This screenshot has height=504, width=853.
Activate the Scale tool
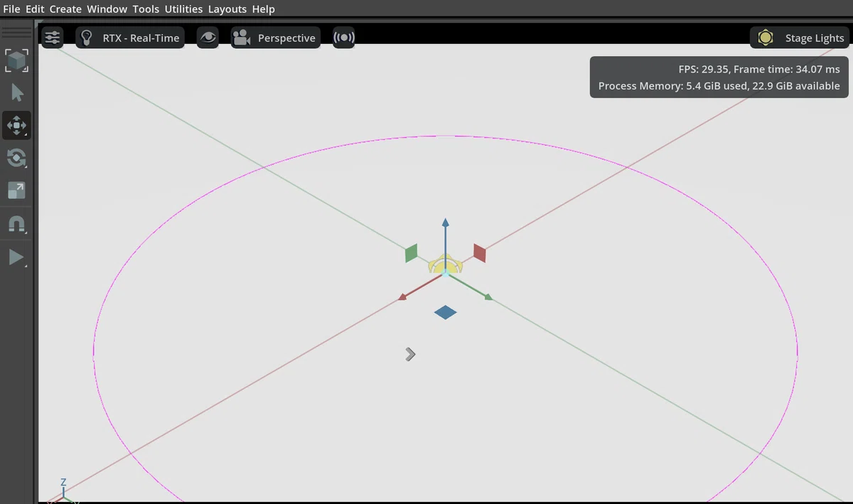click(17, 191)
